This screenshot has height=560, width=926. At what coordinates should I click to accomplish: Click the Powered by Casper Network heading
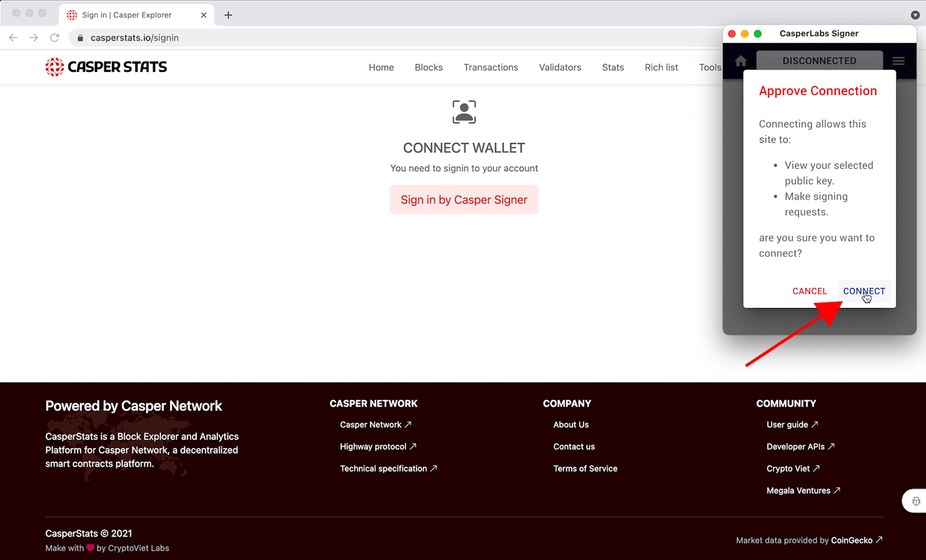pos(134,406)
